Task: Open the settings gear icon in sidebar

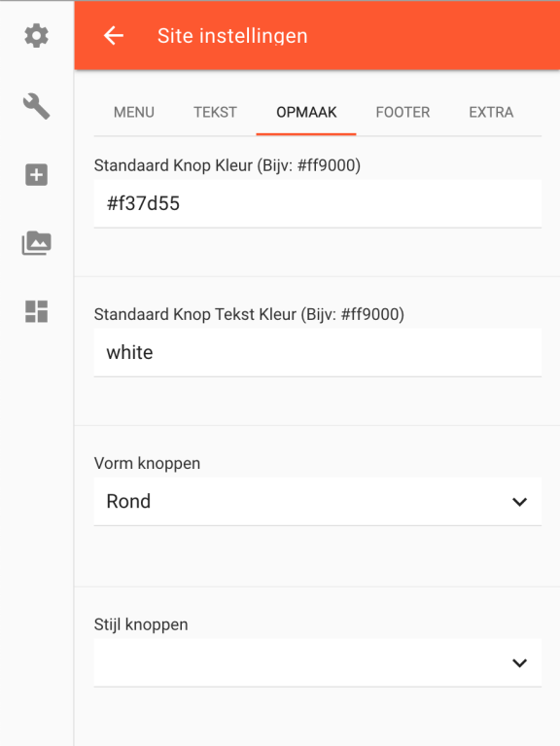Action: tap(37, 36)
